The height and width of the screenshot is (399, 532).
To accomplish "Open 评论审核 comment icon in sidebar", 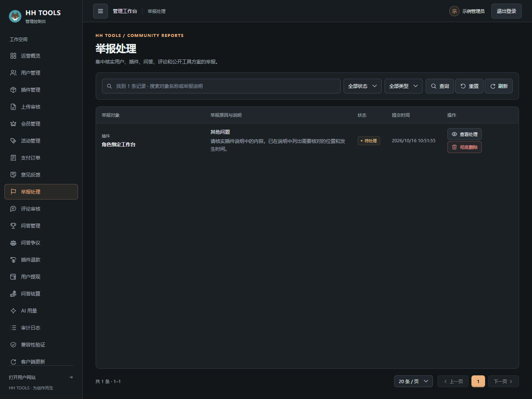I will pos(13,209).
